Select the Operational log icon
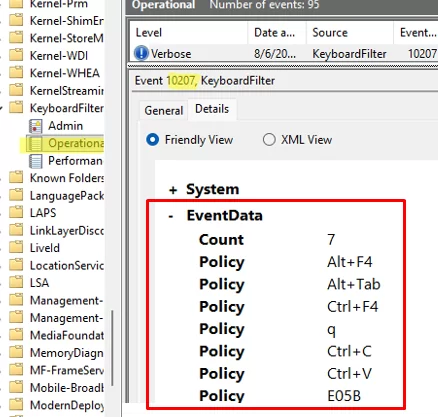Screen dimensions: 438x417 click(35, 143)
